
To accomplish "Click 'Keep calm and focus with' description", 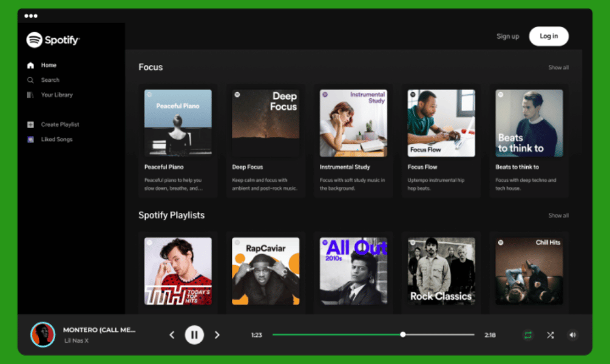I will [265, 184].
